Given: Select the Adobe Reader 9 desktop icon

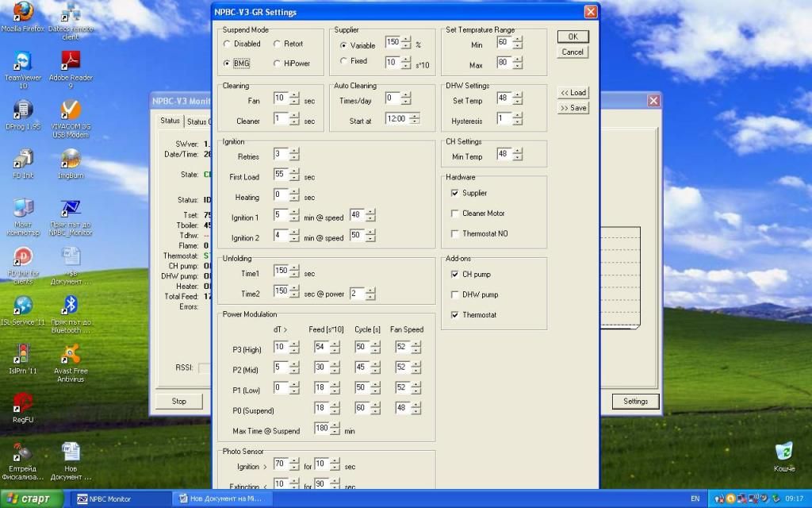Looking at the screenshot, I should (x=71, y=70).
